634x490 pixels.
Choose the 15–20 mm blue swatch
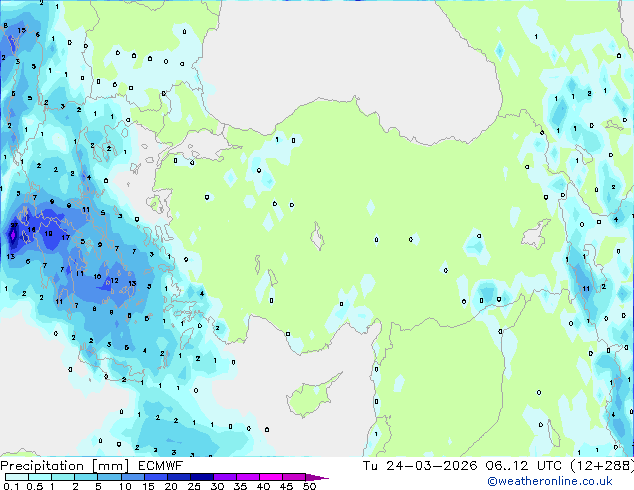pos(155,477)
